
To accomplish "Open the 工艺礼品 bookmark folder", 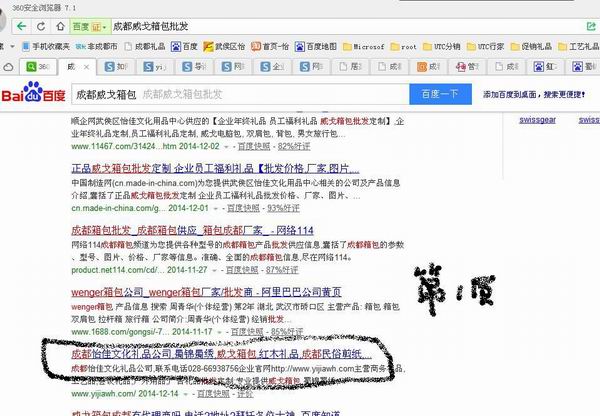I will pos(579,47).
